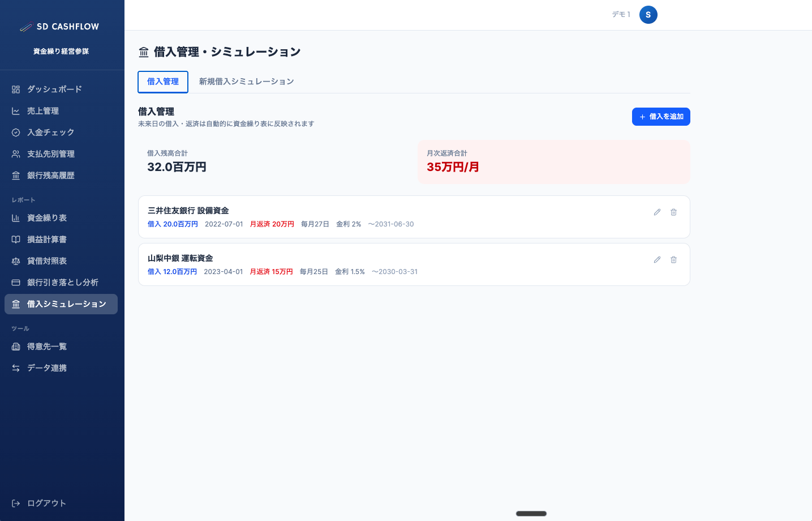Open 得意先一覧 tool
The image size is (812, 521).
[61, 347]
